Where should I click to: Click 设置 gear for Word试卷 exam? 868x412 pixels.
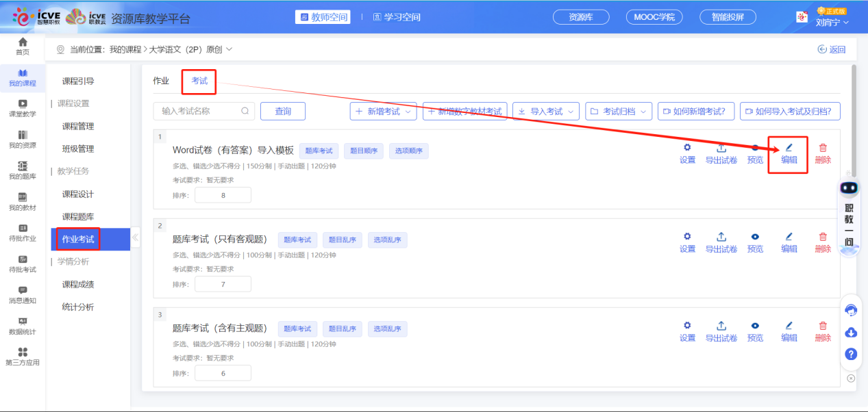click(x=687, y=153)
